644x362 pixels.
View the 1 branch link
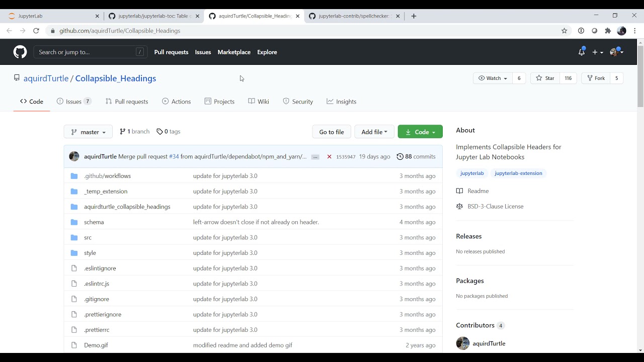coord(134,132)
